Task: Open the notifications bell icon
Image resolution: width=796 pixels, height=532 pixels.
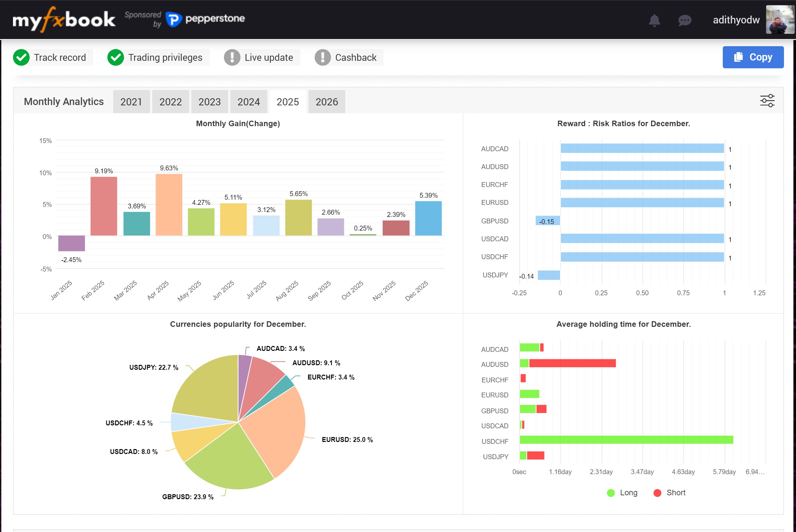Action: [x=654, y=20]
